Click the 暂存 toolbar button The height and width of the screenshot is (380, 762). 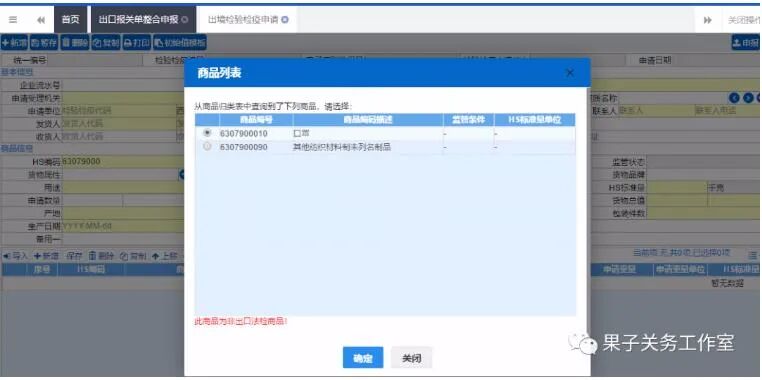pyautogui.click(x=44, y=43)
